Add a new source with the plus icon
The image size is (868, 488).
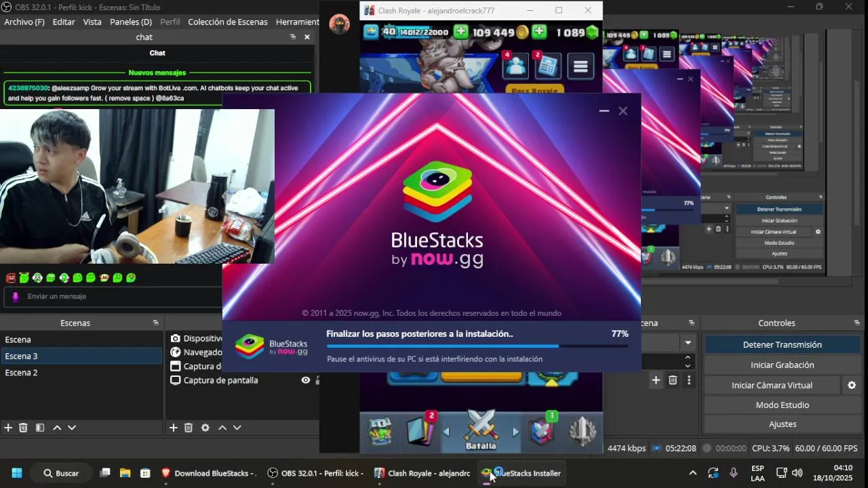tap(173, 428)
